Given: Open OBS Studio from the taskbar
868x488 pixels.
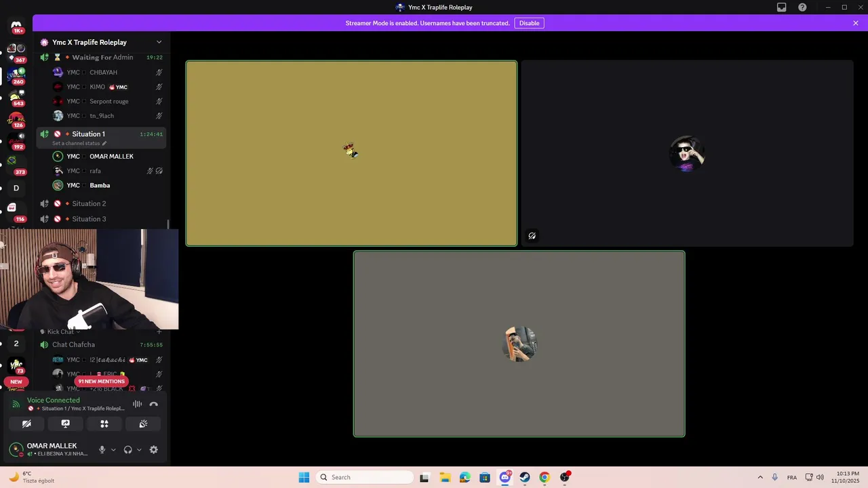Looking at the screenshot, I should coord(565,477).
